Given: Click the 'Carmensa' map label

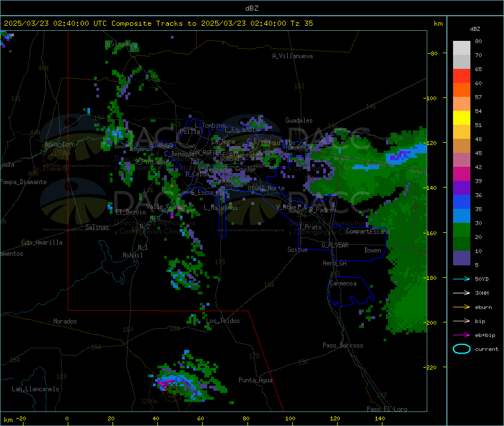Looking at the screenshot, I should tap(343, 283).
